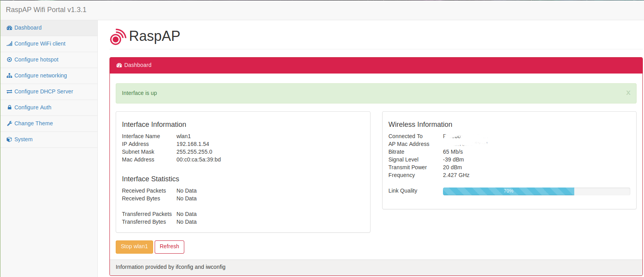Click the Configure Auth lock icon

(9, 107)
